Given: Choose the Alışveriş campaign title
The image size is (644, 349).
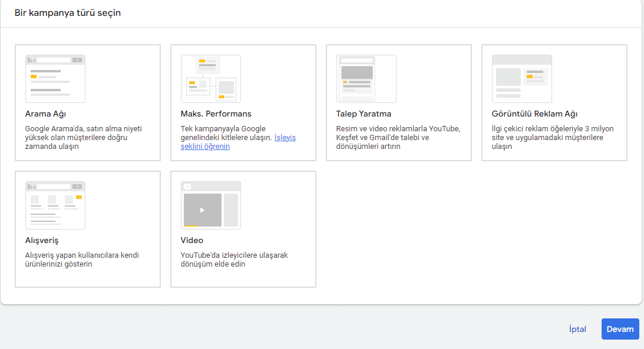Looking at the screenshot, I should pyautogui.click(x=42, y=241).
